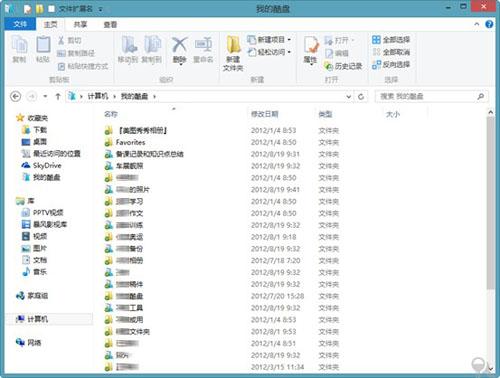Open the Easy access (轻松访问) dropdown

(x=269, y=52)
